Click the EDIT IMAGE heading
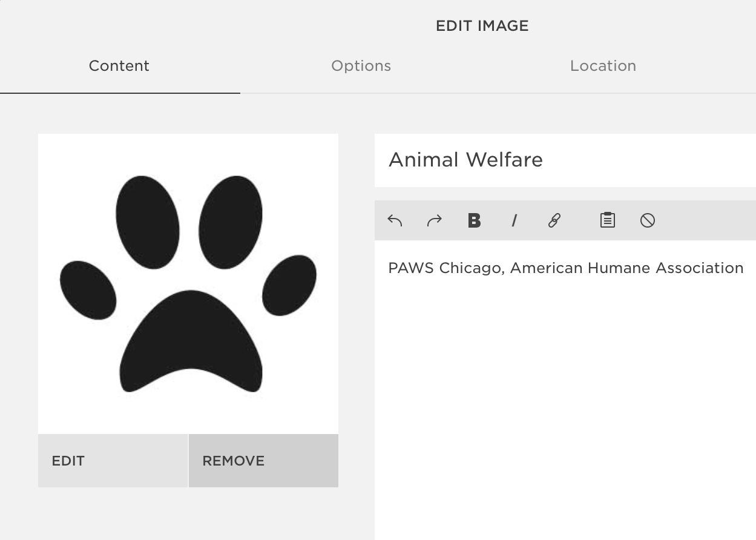This screenshot has width=756, height=540. click(482, 26)
